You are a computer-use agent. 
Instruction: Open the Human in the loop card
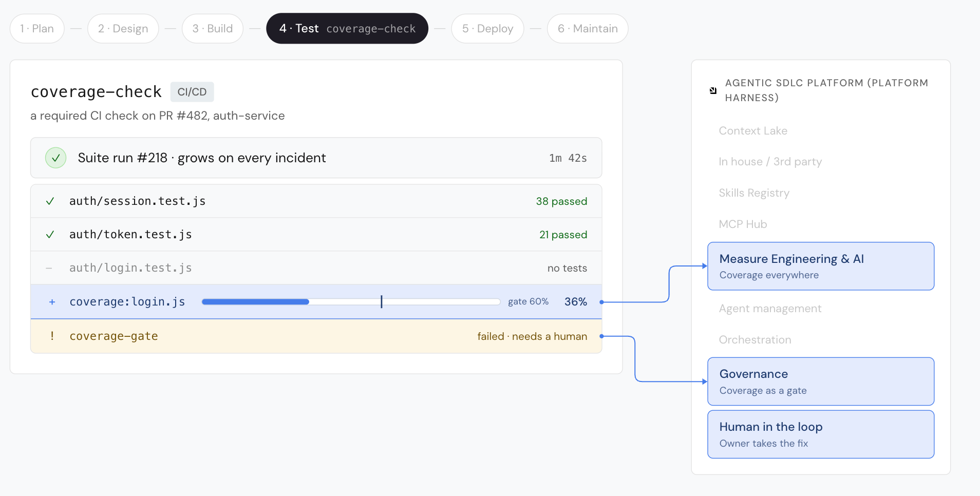821,434
